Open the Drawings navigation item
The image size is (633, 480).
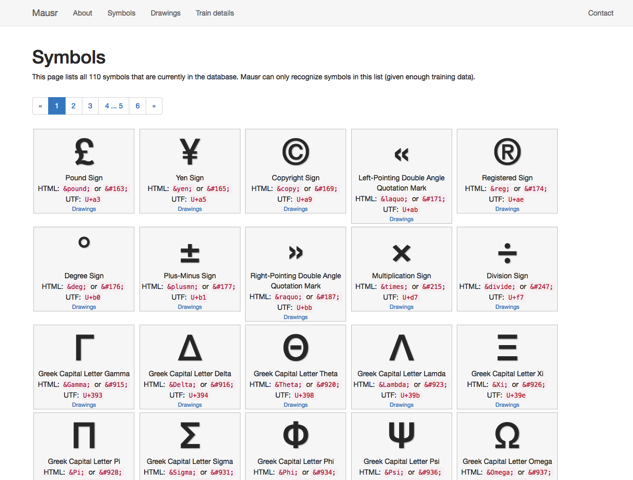[x=166, y=13]
